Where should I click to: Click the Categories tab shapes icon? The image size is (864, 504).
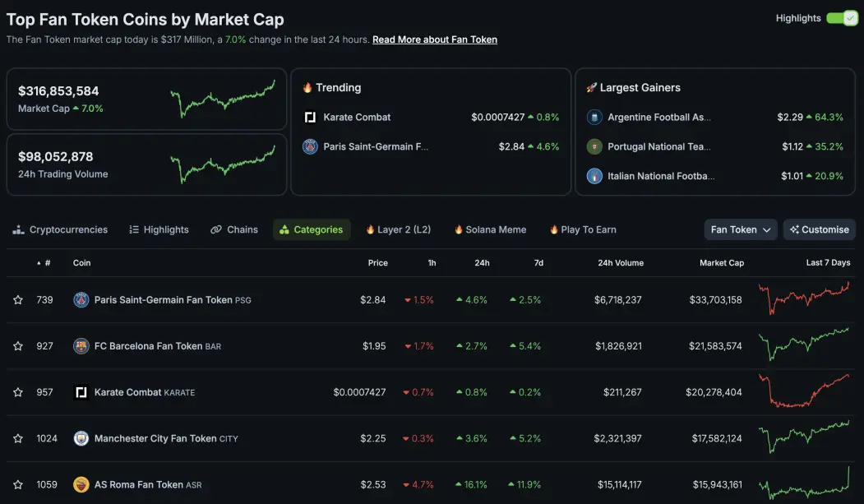click(284, 229)
